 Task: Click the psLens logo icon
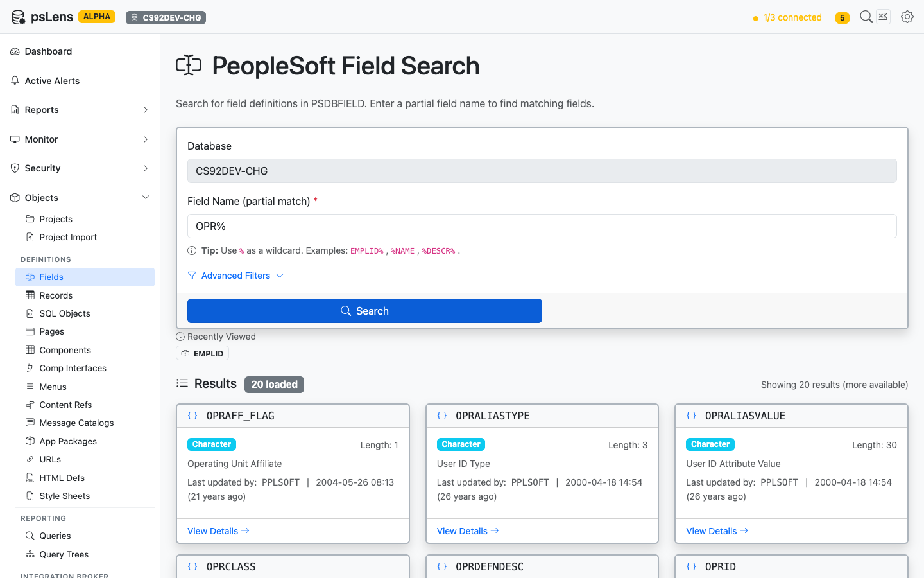coord(19,17)
